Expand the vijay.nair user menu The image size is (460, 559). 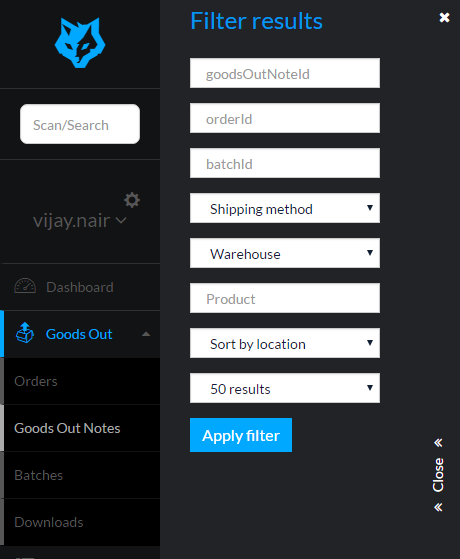80,221
